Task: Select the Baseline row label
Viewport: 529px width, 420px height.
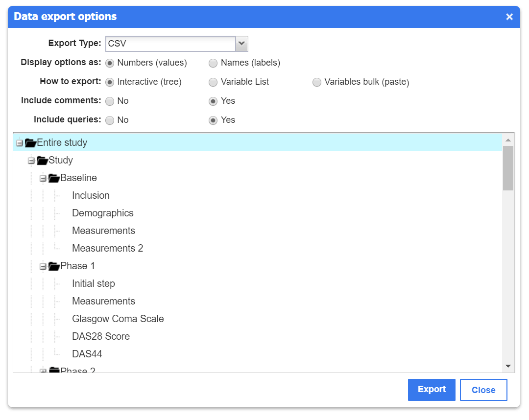Action: tap(78, 178)
